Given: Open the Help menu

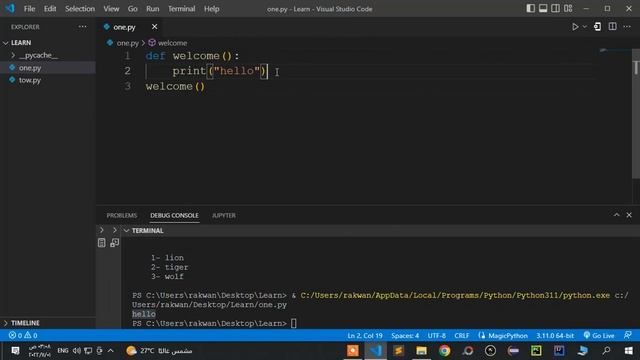Looking at the screenshot, I should click(211, 9).
